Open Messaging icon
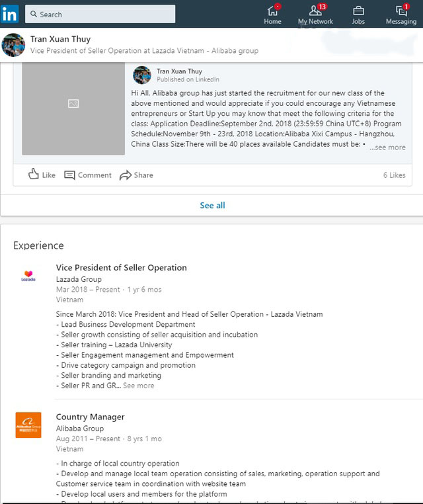 click(401, 11)
